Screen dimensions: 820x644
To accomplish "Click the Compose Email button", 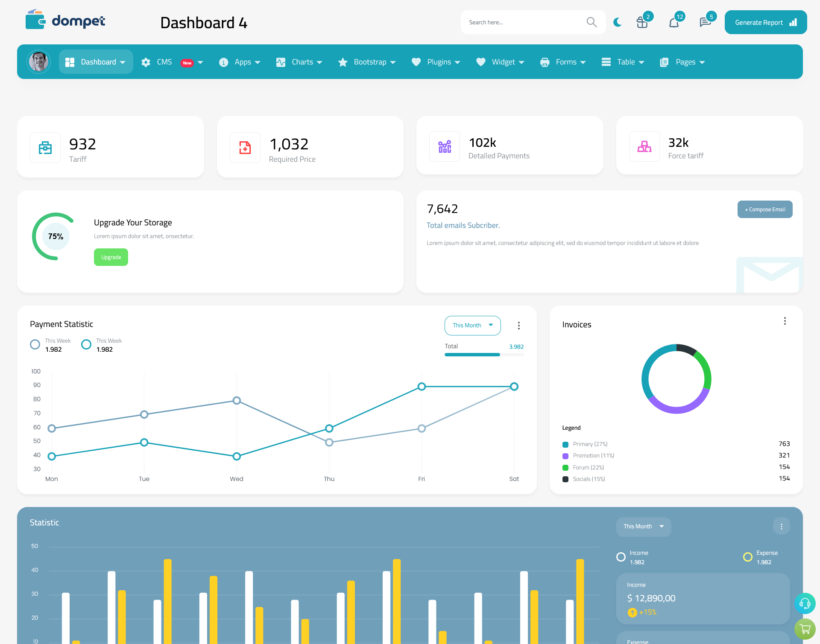I will pyautogui.click(x=764, y=209).
